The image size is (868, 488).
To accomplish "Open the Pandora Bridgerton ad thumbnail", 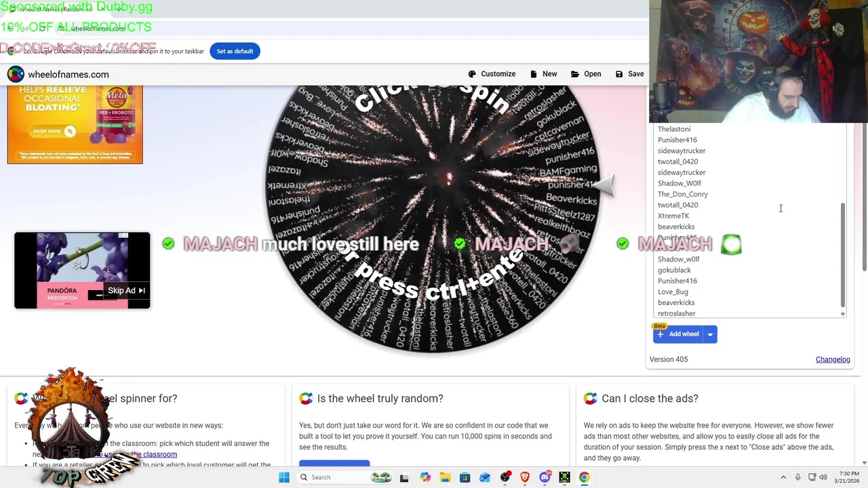I will point(82,270).
